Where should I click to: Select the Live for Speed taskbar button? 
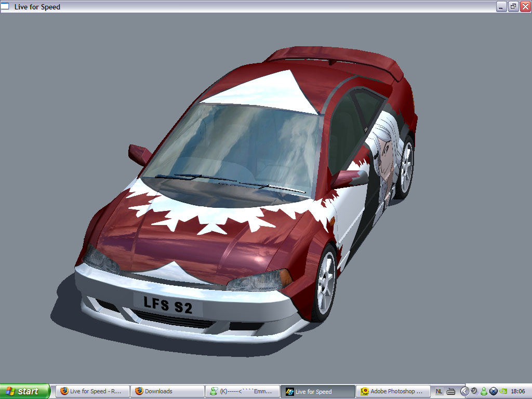click(x=317, y=391)
